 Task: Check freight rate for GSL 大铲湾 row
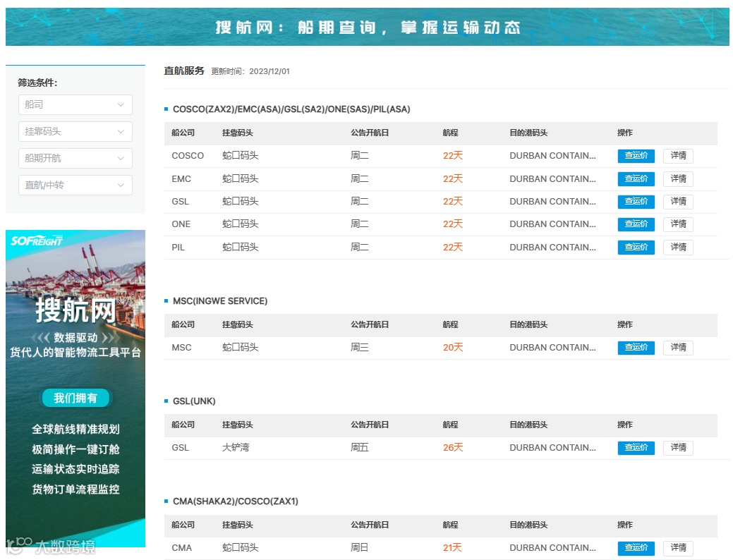[x=636, y=448]
